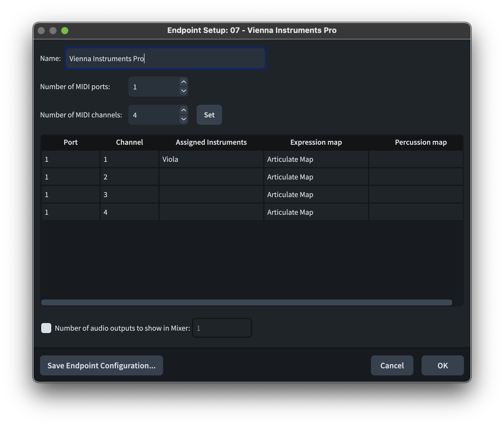Select the channel 4 number cell

pos(130,212)
